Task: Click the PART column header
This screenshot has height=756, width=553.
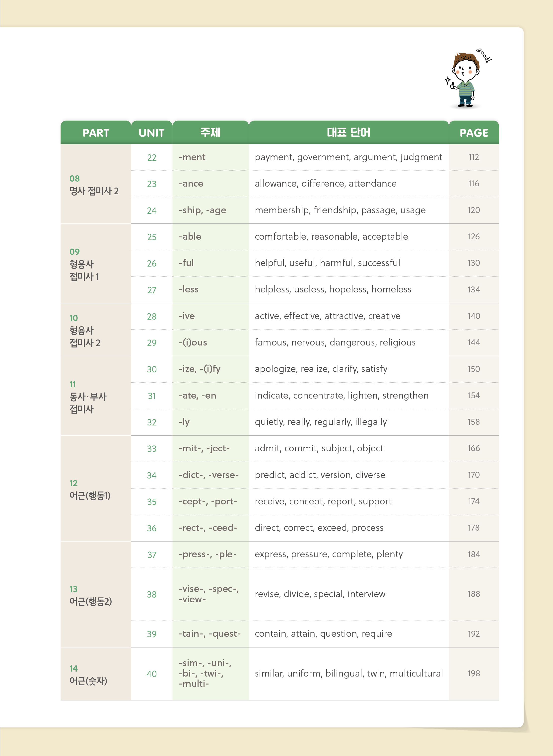Action: point(96,133)
